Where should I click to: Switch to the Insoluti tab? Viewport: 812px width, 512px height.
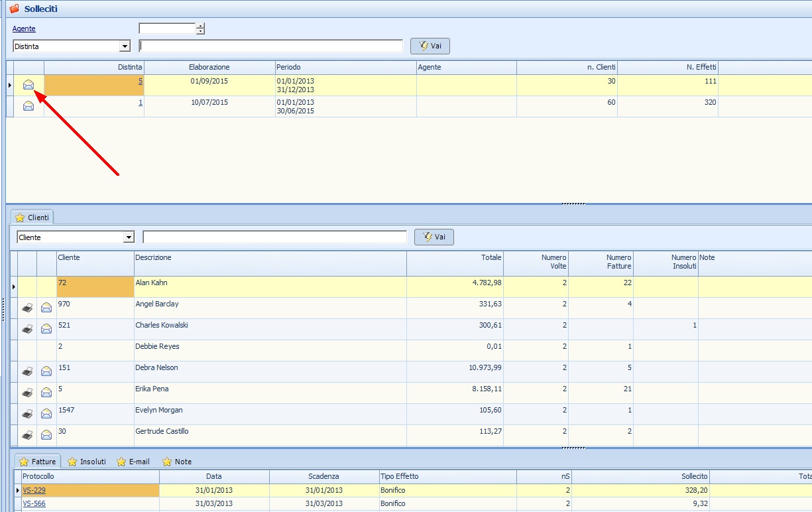pyautogui.click(x=87, y=462)
